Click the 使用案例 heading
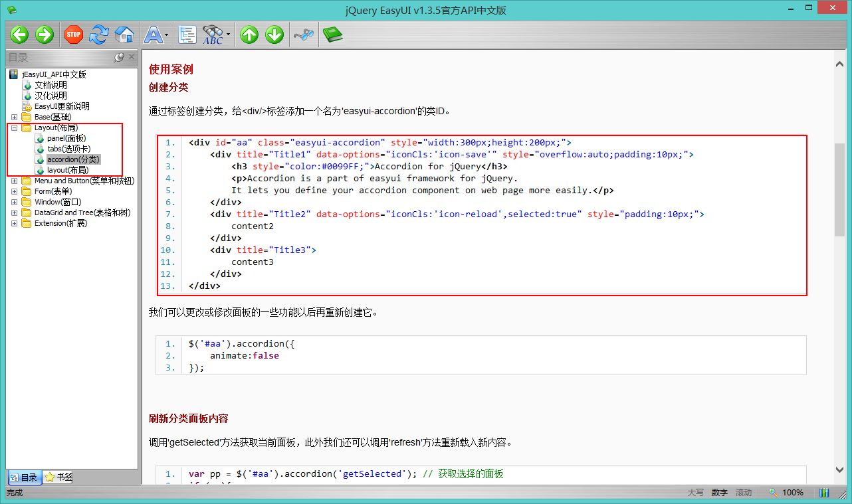852x504 pixels. (x=171, y=69)
